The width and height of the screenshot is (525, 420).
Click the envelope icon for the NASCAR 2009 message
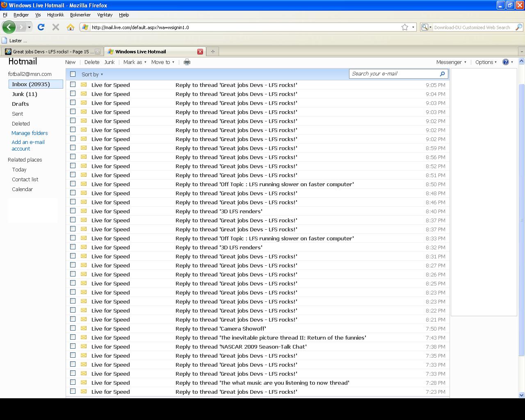[x=84, y=347]
